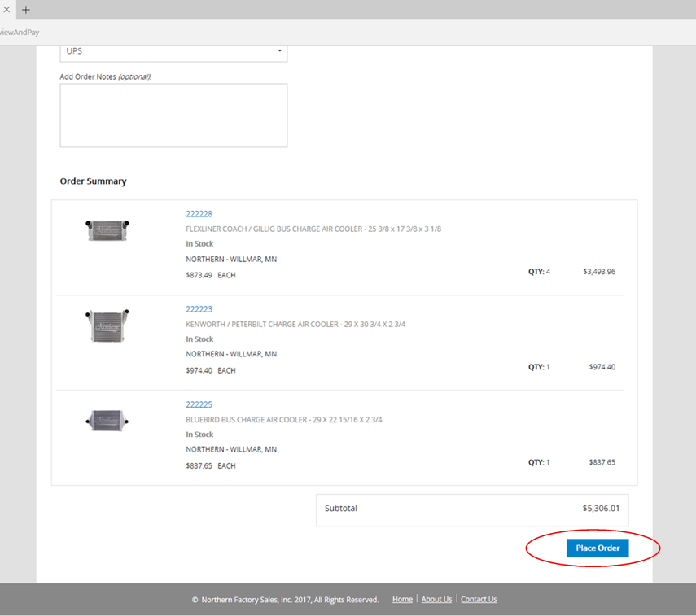Image resolution: width=696 pixels, height=616 pixels.
Task: Click the Bluebird Bus cooler thumbnail image
Action: click(107, 421)
